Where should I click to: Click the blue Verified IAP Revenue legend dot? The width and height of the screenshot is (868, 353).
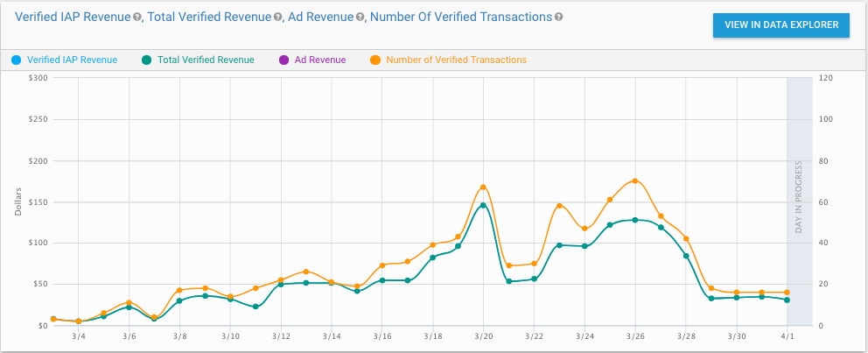point(17,60)
